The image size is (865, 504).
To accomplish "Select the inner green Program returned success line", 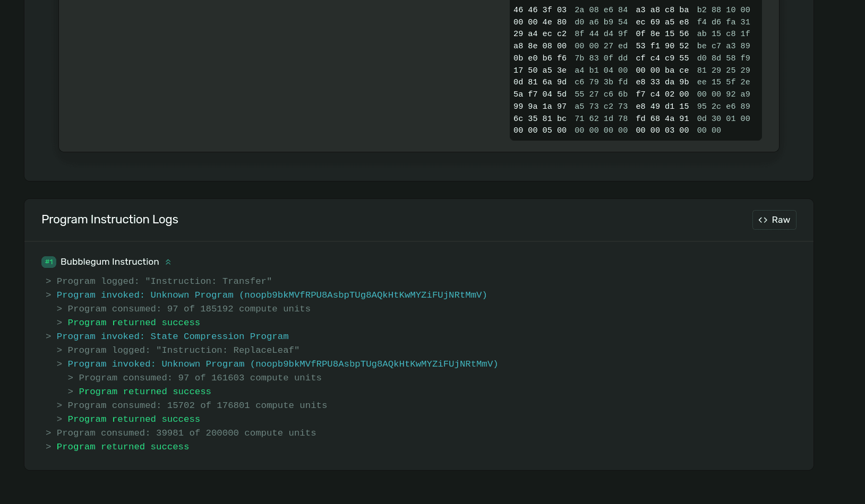I will 144,392.
